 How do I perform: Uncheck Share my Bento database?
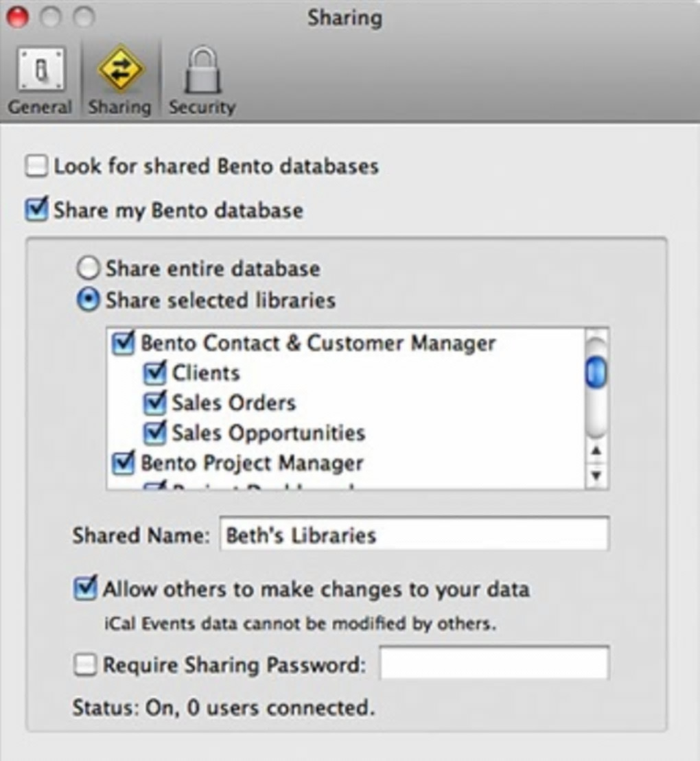pyautogui.click(x=37, y=209)
